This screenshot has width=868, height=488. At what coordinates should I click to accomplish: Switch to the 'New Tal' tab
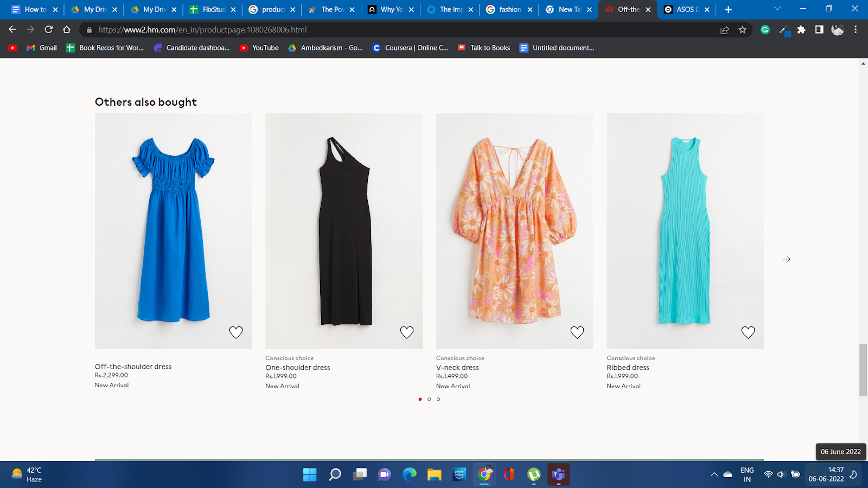[x=569, y=9]
